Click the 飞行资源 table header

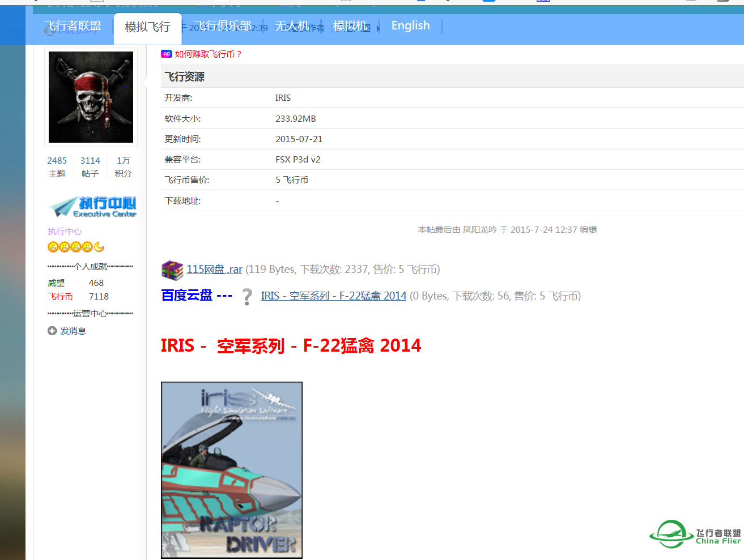click(452, 76)
